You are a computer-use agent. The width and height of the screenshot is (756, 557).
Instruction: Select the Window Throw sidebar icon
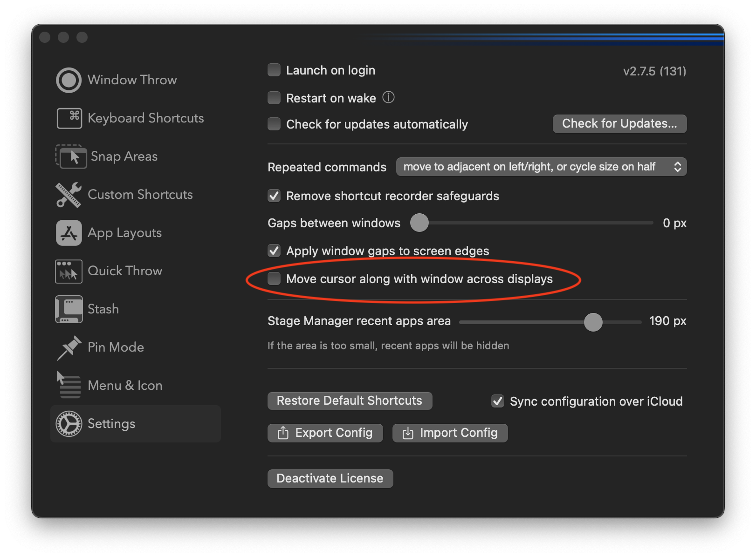pyautogui.click(x=68, y=80)
